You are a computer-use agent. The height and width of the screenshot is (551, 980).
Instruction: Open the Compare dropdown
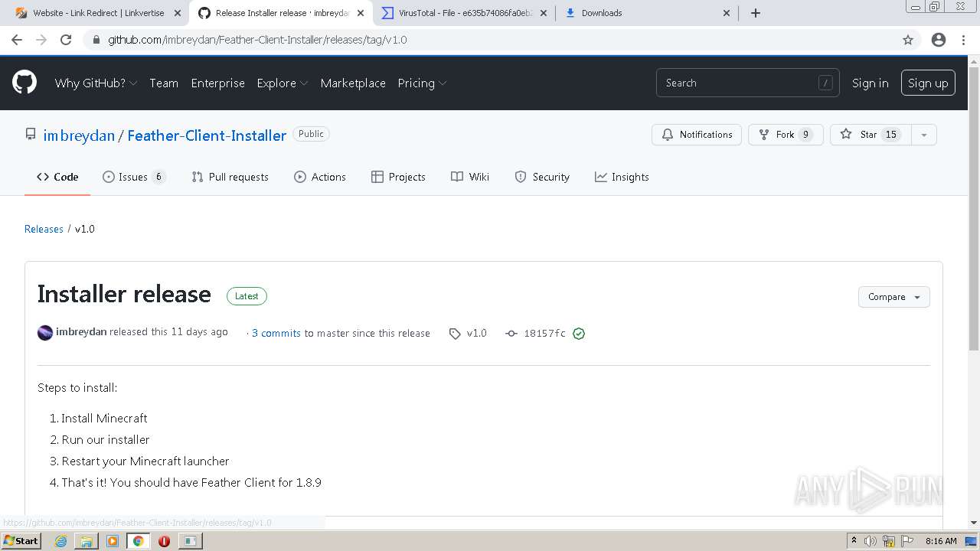(894, 297)
